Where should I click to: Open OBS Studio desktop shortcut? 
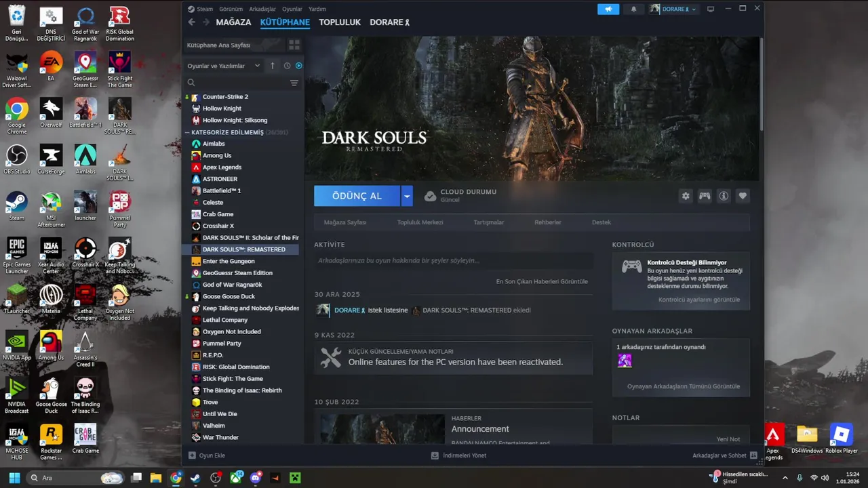click(17, 160)
